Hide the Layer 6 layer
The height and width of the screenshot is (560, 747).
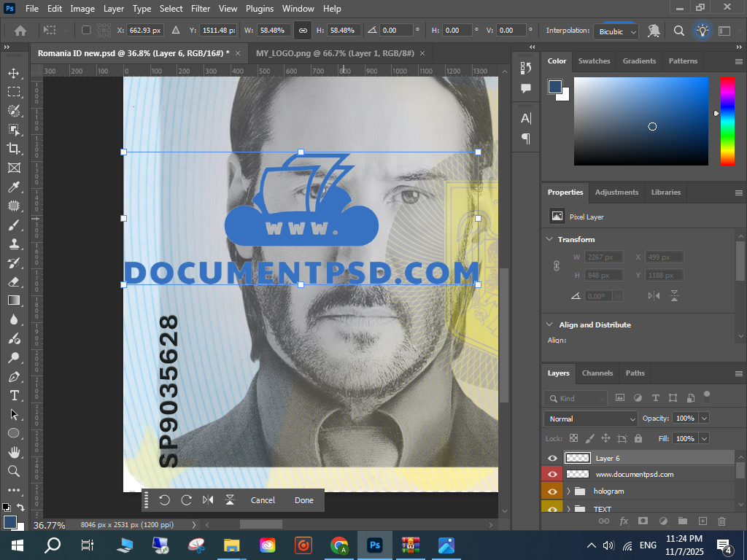(x=552, y=458)
